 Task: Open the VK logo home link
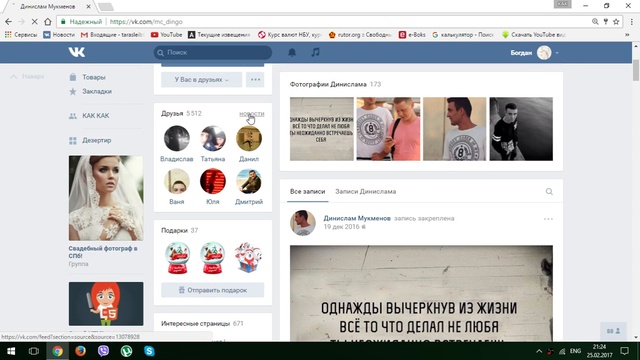pos(76,52)
